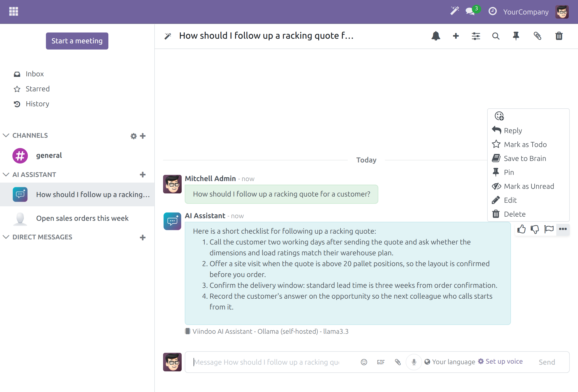Click the three-dot more actions icon
Viewport: 578px width, 392px height.
tap(563, 229)
